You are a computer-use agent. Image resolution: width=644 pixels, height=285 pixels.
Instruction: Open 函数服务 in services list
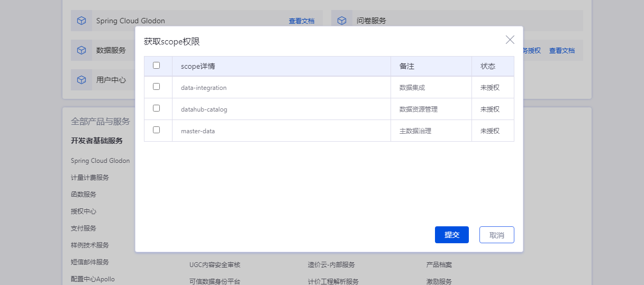point(84,195)
